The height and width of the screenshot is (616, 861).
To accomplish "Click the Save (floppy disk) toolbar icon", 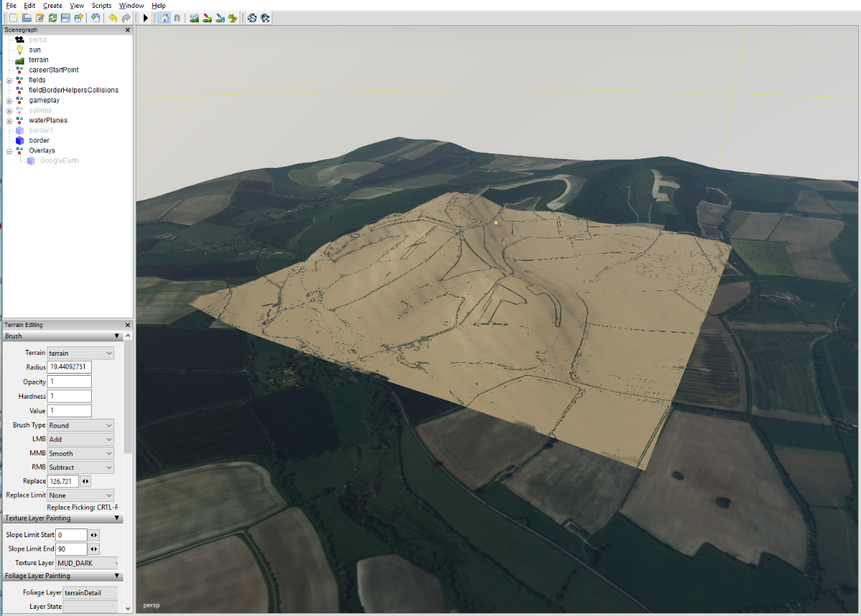I will 65,18.
